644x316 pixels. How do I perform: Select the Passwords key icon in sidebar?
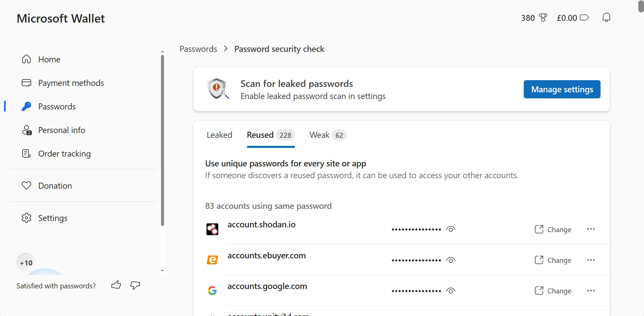pyautogui.click(x=26, y=106)
